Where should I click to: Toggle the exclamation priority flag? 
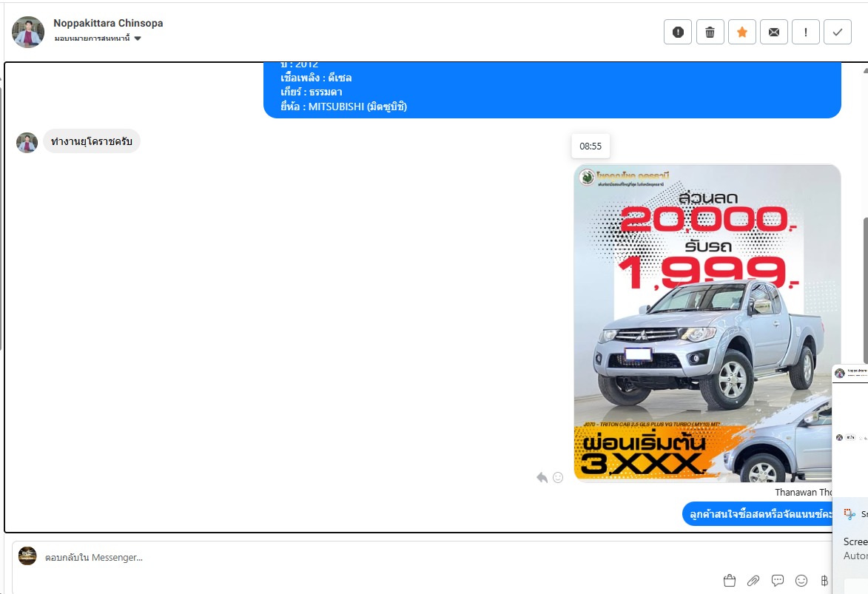[x=806, y=32]
